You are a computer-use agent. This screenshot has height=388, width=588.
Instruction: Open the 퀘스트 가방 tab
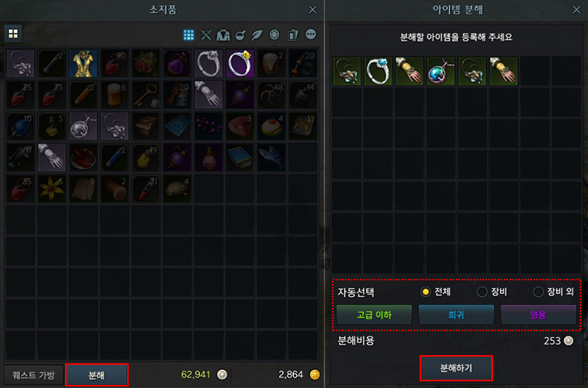pyautogui.click(x=34, y=375)
